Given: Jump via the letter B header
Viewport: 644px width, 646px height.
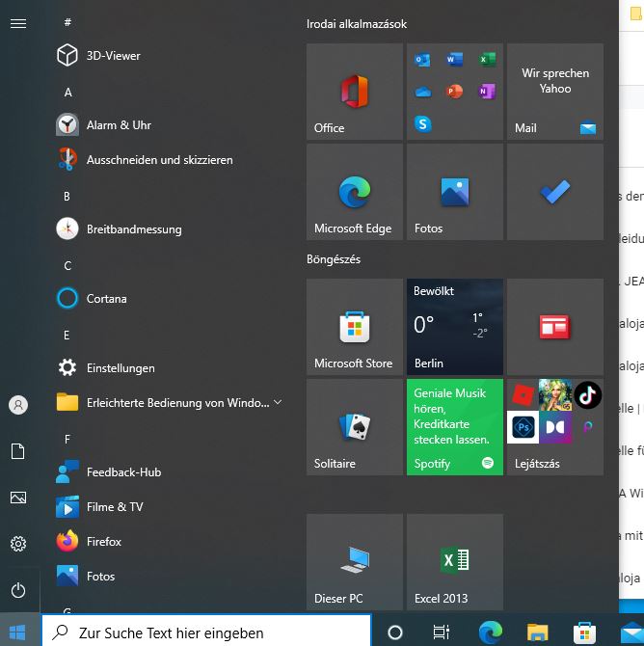Looking at the screenshot, I should click(x=67, y=197).
